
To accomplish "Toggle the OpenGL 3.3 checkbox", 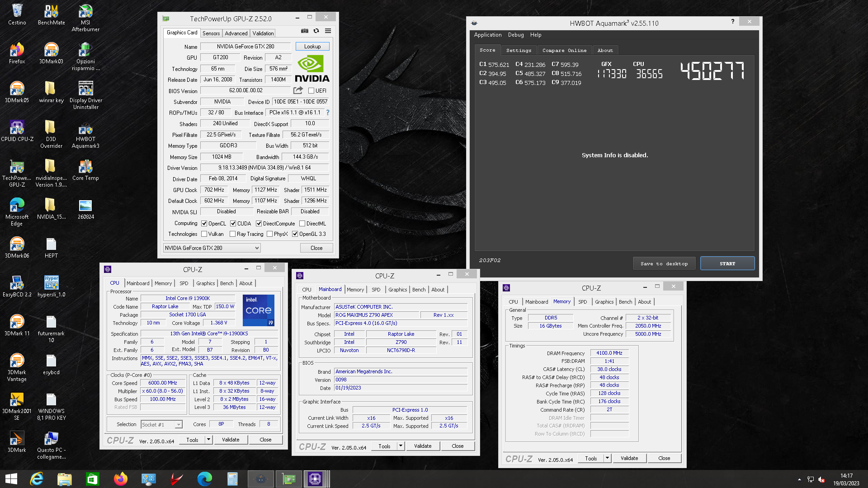I will (295, 234).
